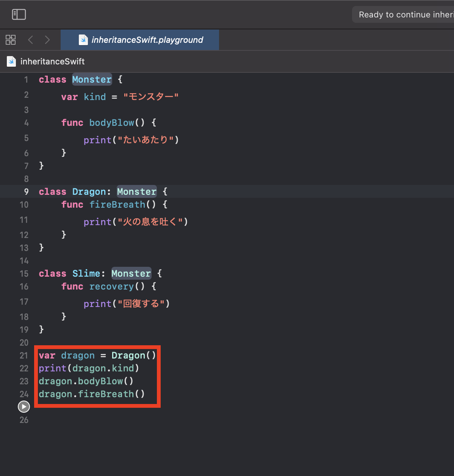Click the "火の息を吐く" string literal
The height and width of the screenshot is (476, 454).
pyautogui.click(x=150, y=222)
